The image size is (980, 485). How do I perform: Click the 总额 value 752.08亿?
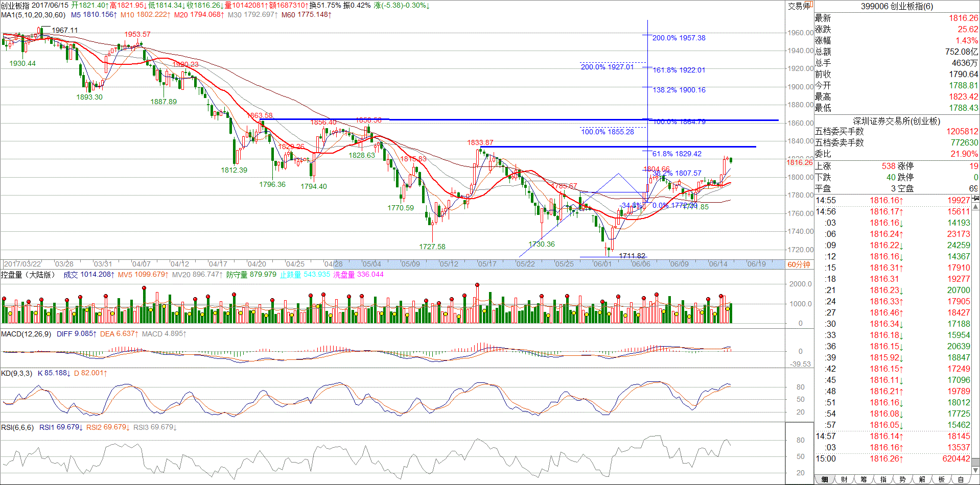(962, 52)
